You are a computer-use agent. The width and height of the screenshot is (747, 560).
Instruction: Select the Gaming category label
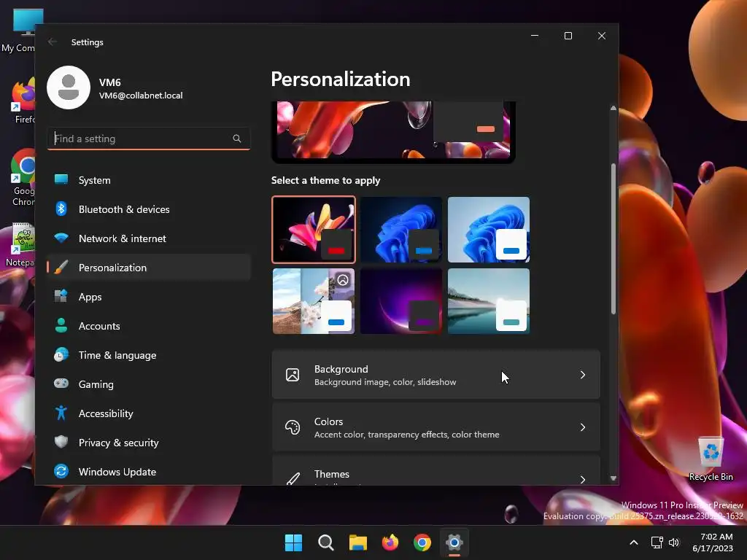96,384
